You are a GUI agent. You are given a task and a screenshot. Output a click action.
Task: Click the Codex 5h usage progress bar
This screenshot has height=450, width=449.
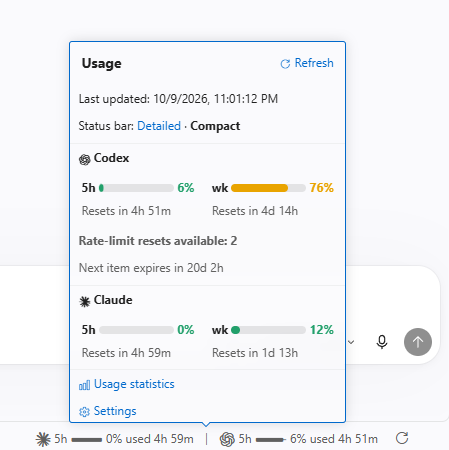(x=136, y=188)
